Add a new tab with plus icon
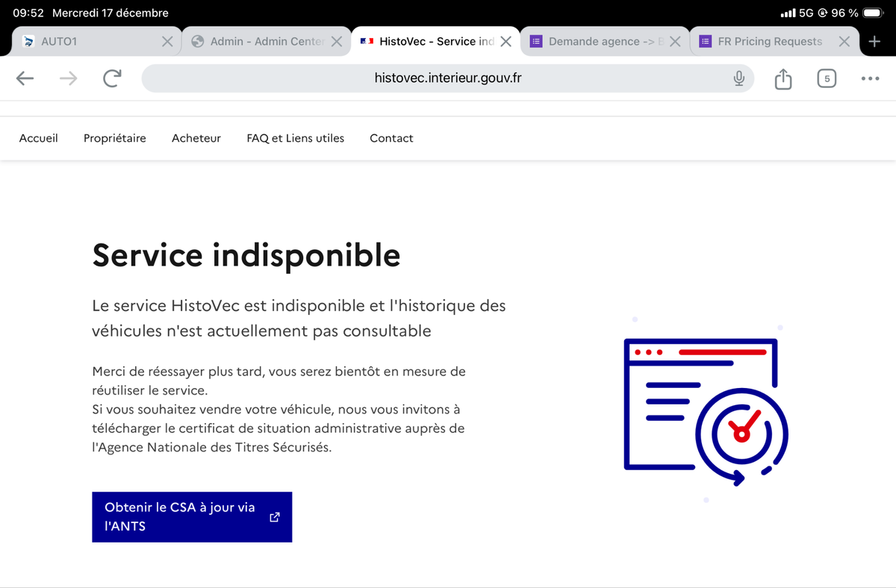 click(875, 42)
